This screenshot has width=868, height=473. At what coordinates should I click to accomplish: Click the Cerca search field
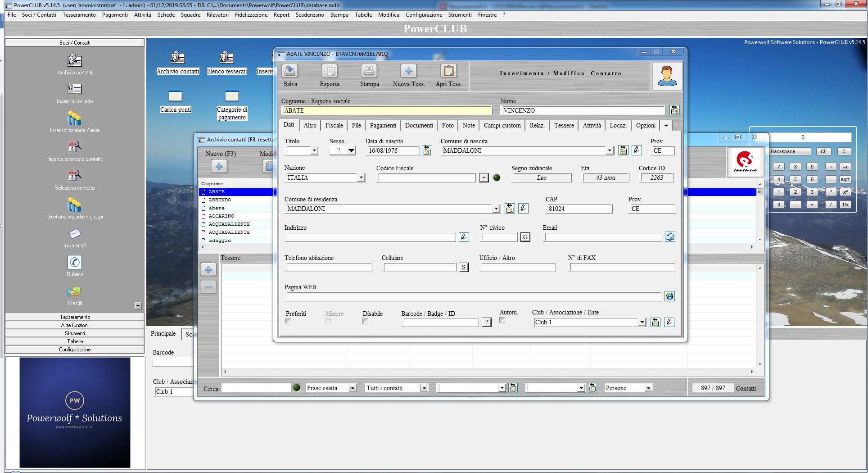[256, 388]
